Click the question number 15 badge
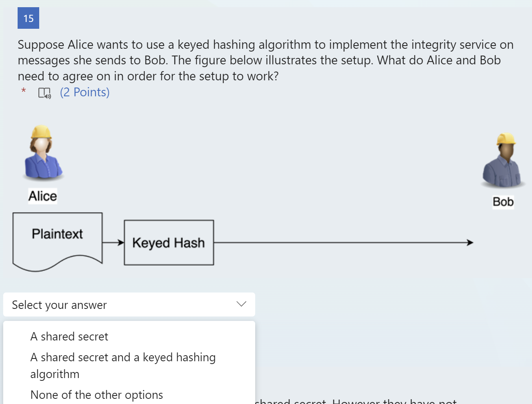532x404 pixels. (x=28, y=18)
